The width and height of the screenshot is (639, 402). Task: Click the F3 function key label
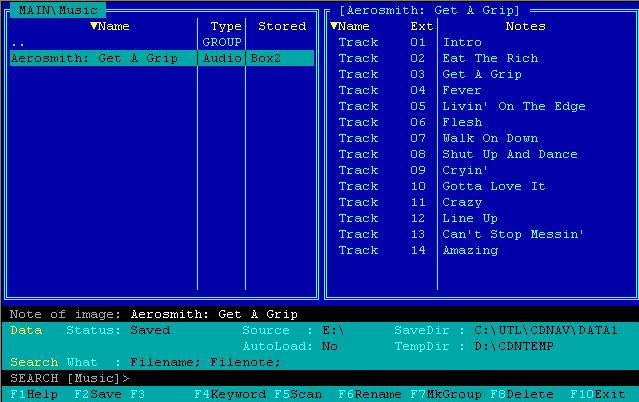[138, 394]
